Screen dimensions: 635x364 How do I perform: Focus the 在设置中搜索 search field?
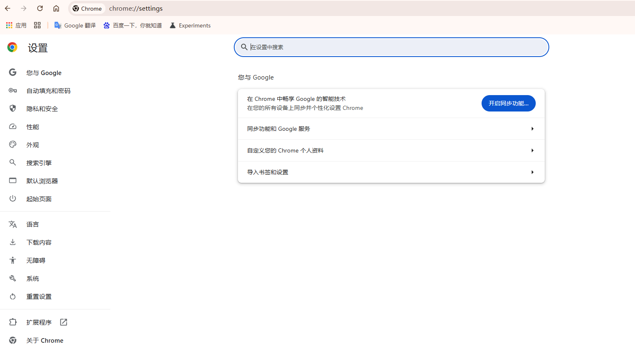(391, 47)
